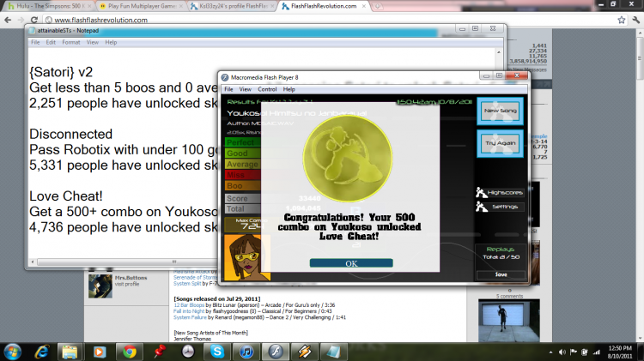Switch to Play Fun Multiplayer Games tab
Image resolution: width=644 pixels, height=361 pixels.
pos(141,6)
